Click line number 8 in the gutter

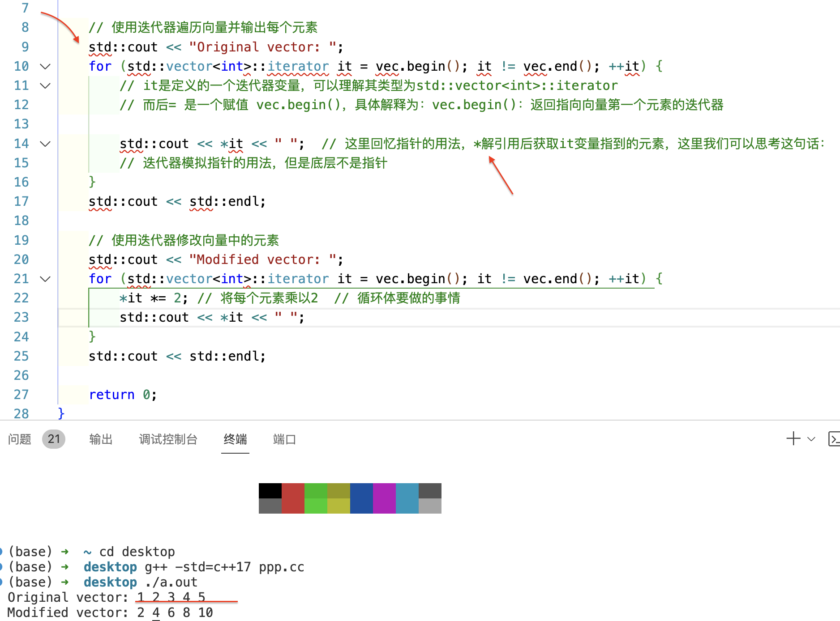click(25, 28)
